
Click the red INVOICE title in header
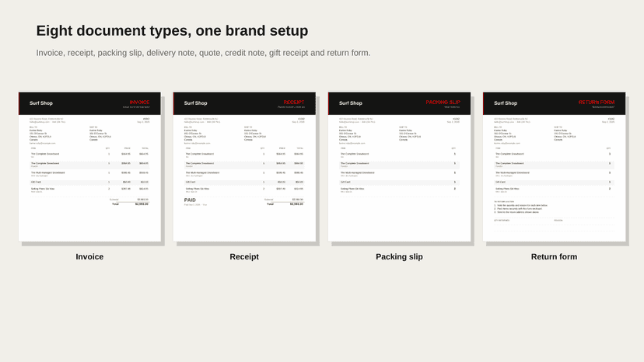pos(140,103)
